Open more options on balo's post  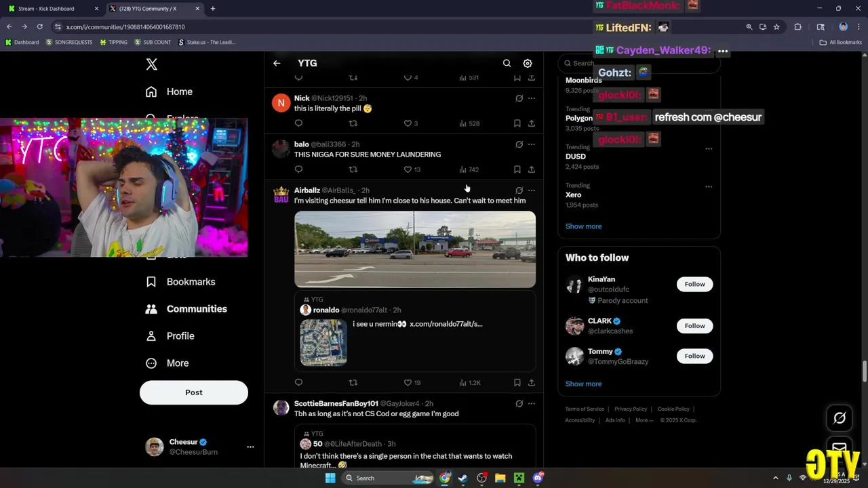point(532,144)
